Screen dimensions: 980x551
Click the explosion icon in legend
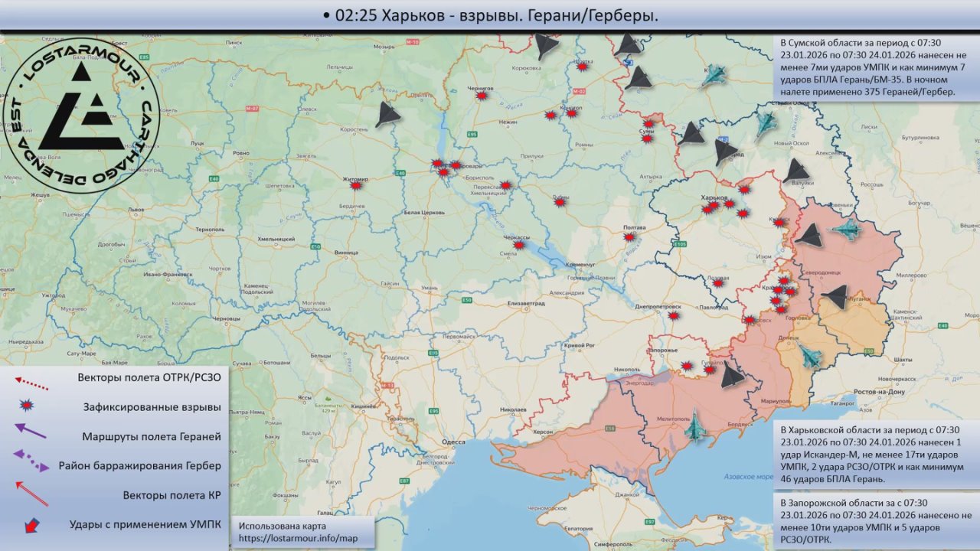pos(28,406)
